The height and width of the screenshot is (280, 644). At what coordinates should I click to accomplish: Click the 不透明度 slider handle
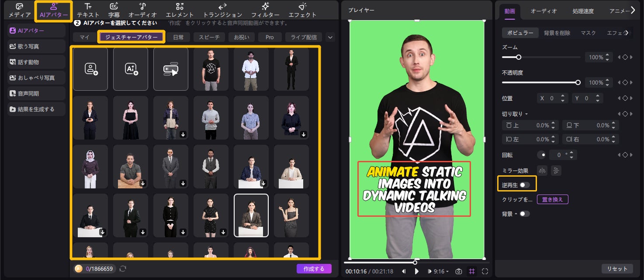(x=578, y=82)
